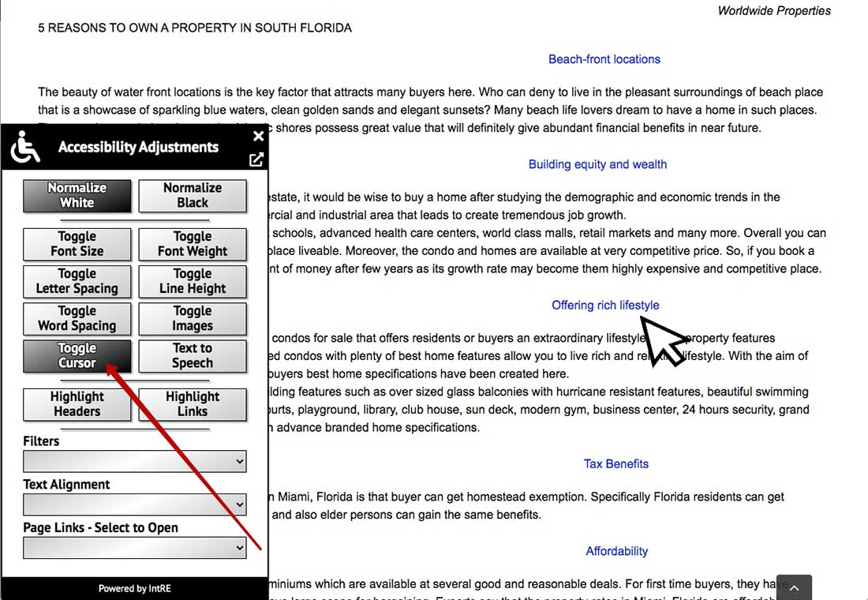This screenshot has height=600, width=868.
Task: Toggle Font Size button
Action: click(x=77, y=244)
